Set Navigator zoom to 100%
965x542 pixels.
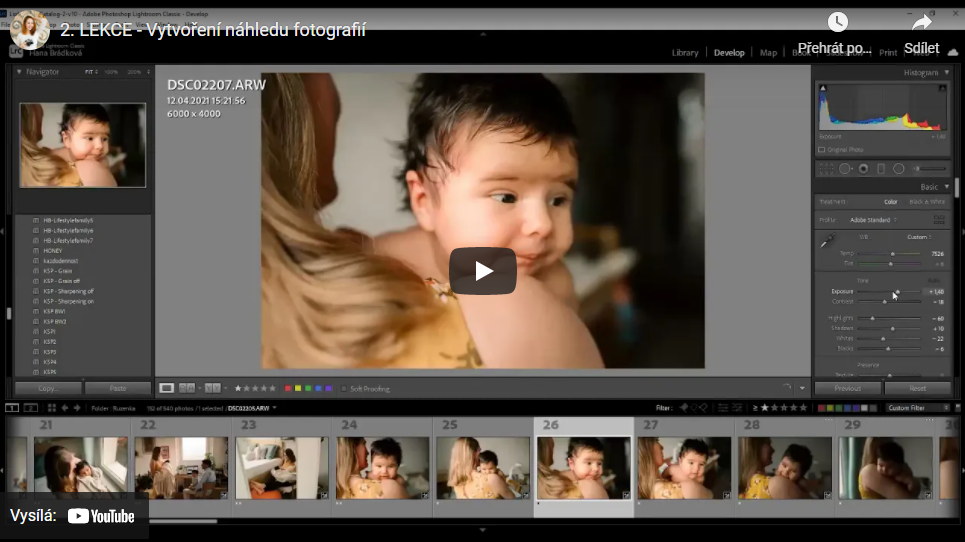pos(111,72)
